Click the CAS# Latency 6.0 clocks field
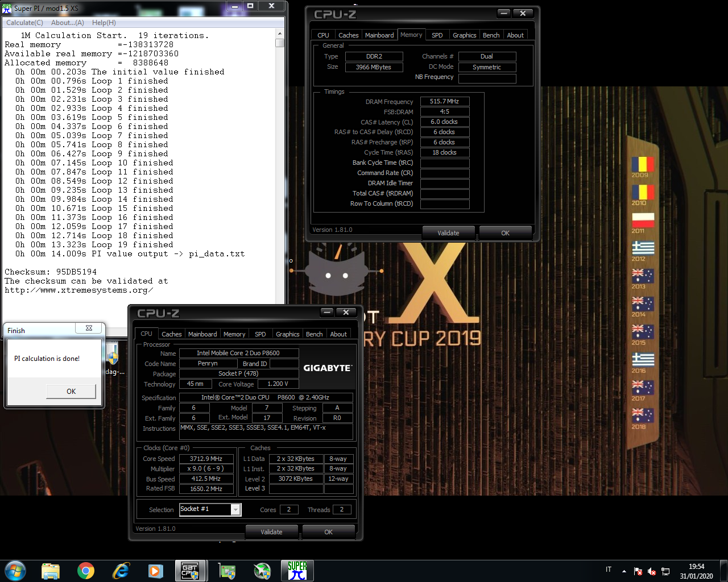The width and height of the screenshot is (728, 582). (445, 122)
